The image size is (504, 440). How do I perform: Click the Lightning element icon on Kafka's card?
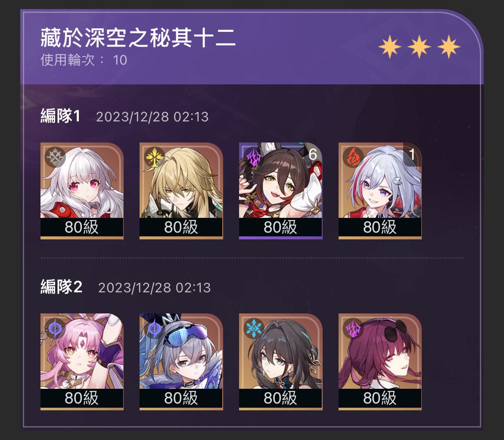click(x=353, y=328)
